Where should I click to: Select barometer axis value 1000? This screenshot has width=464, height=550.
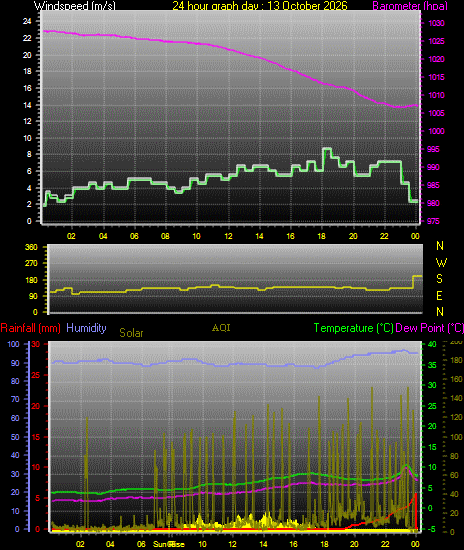click(x=436, y=131)
